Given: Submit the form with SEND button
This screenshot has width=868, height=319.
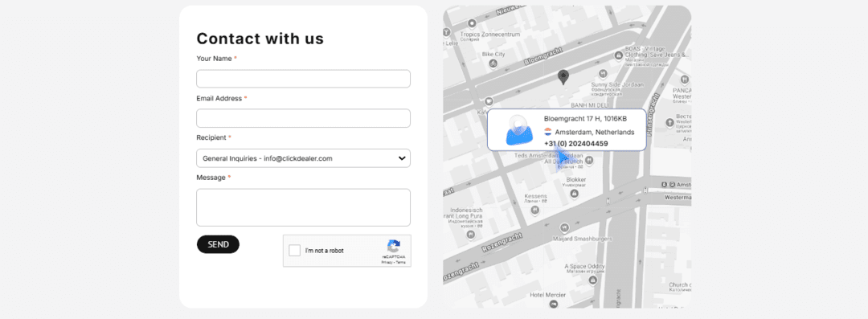Looking at the screenshot, I should 218,244.
